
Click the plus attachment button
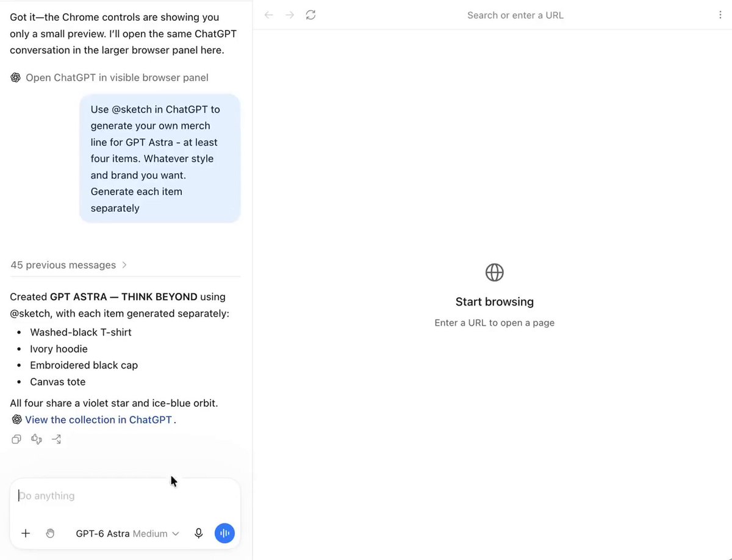tap(26, 533)
